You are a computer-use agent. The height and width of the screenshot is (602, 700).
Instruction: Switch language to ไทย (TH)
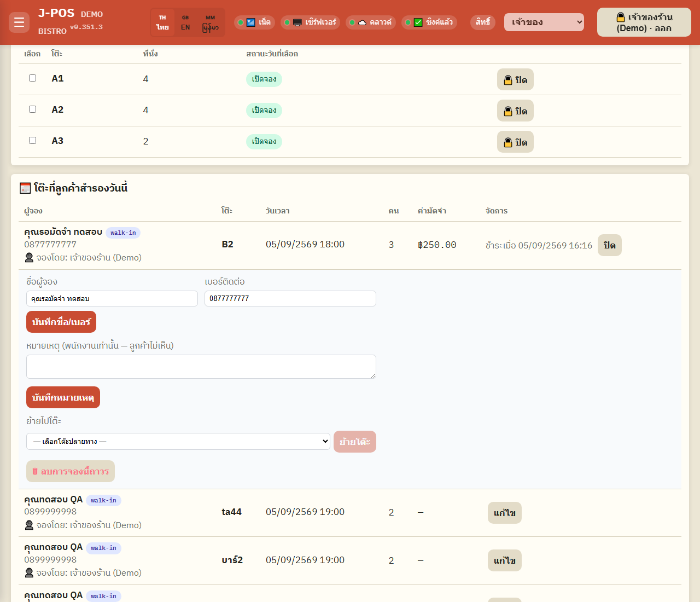point(162,22)
